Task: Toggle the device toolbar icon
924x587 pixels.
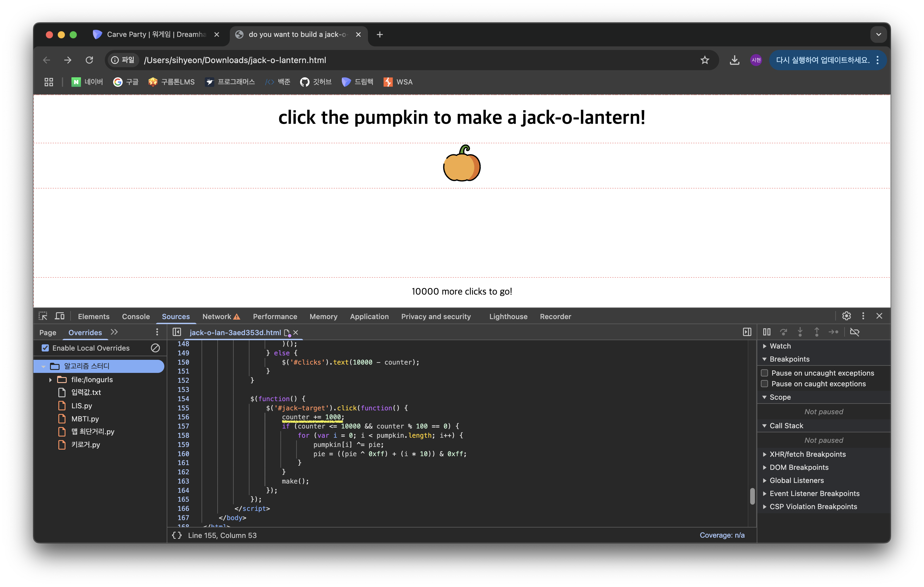Action: (60, 316)
